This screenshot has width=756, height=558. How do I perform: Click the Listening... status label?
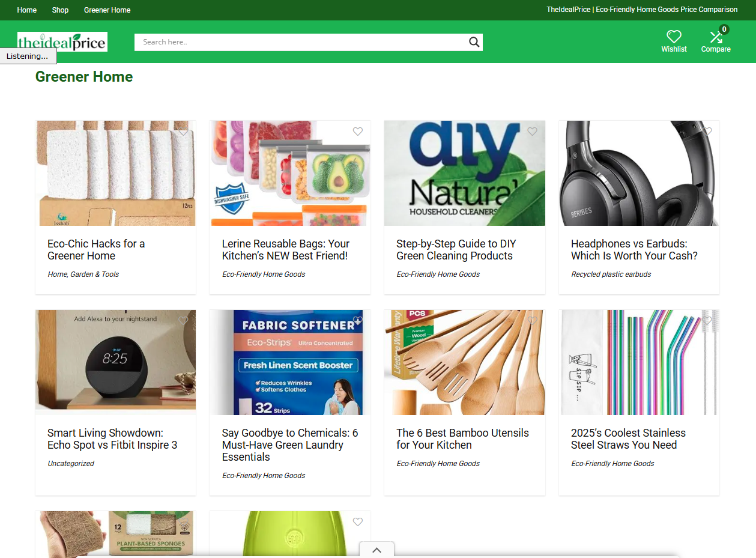28,56
